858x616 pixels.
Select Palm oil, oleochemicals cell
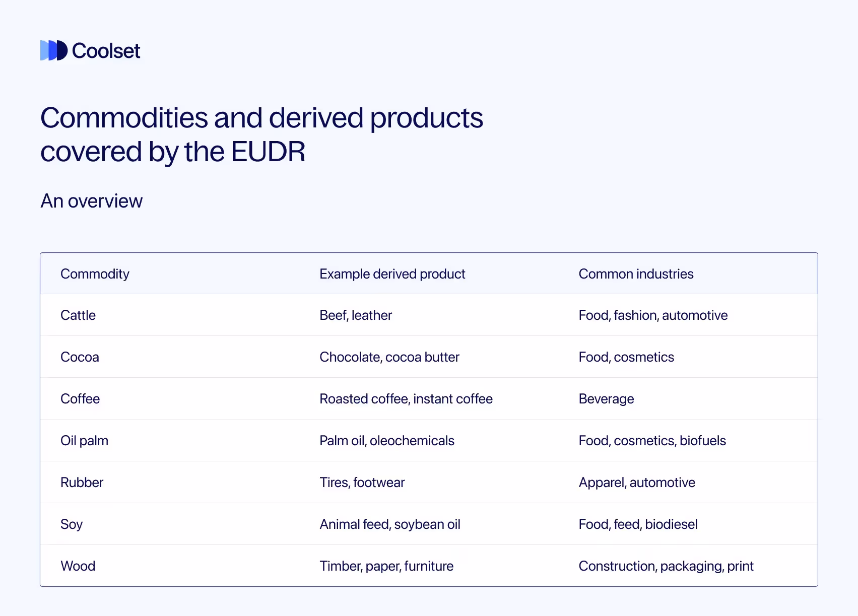[x=387, y=441]
